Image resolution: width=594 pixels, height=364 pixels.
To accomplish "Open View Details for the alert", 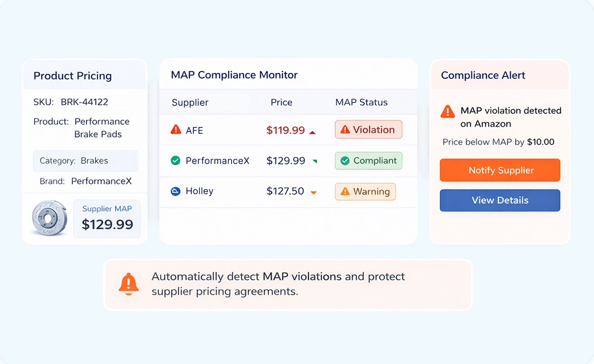I will coord(500,200).
